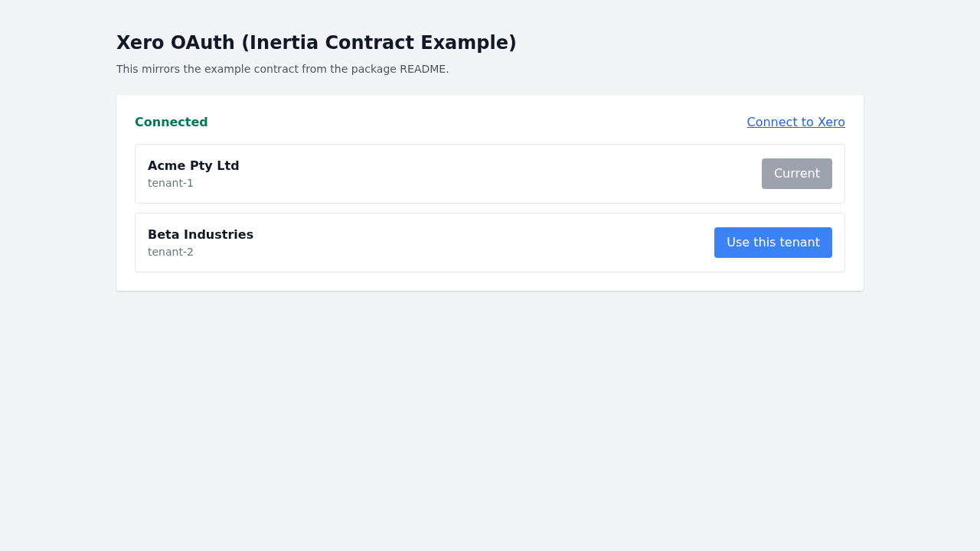Click the Beta Industries company name
This screenshot has width=980, height=551.
tap(201, 234)
